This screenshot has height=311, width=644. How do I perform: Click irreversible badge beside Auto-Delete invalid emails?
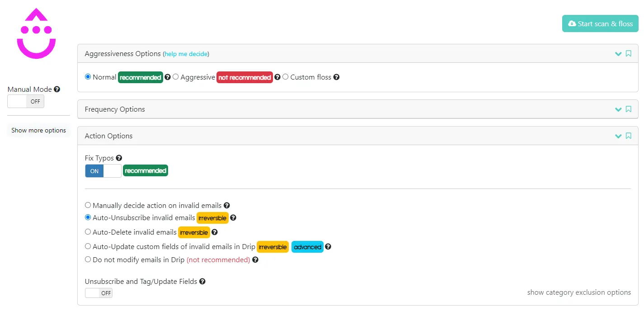coord(194,232)
